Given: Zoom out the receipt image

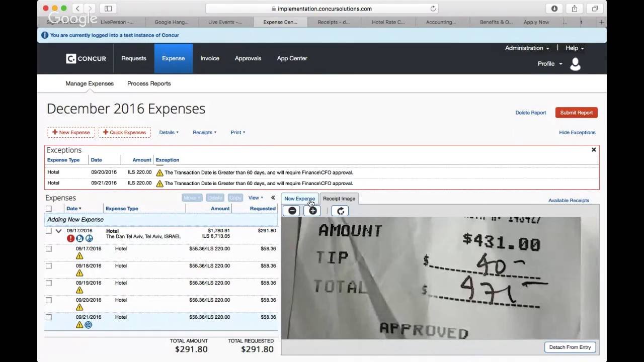Looking at the screenshot, I should (292, 211).
